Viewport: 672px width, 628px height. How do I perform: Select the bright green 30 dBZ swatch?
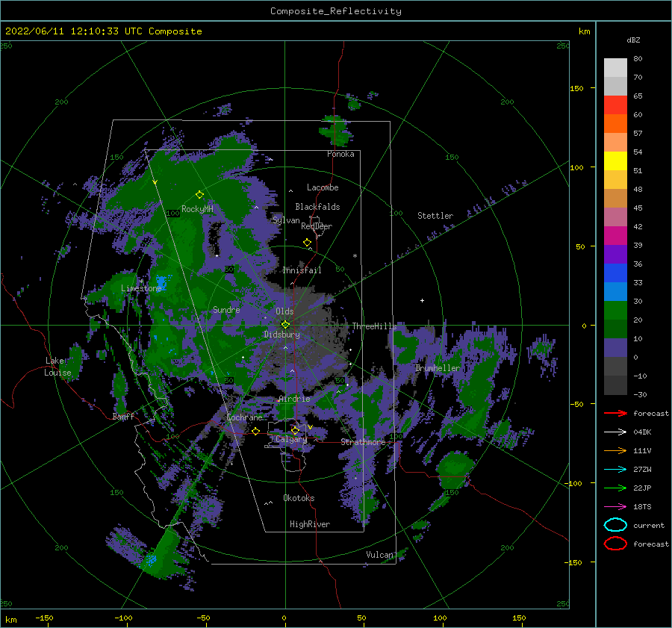pos(615,310)
